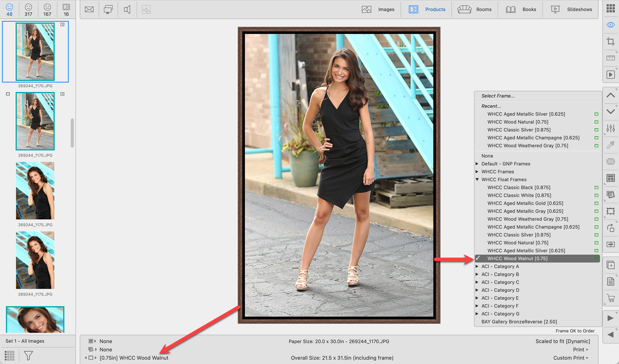
Task: Select WHCC Classic Black [0.875] frame
Action: [x=519, y=187]
